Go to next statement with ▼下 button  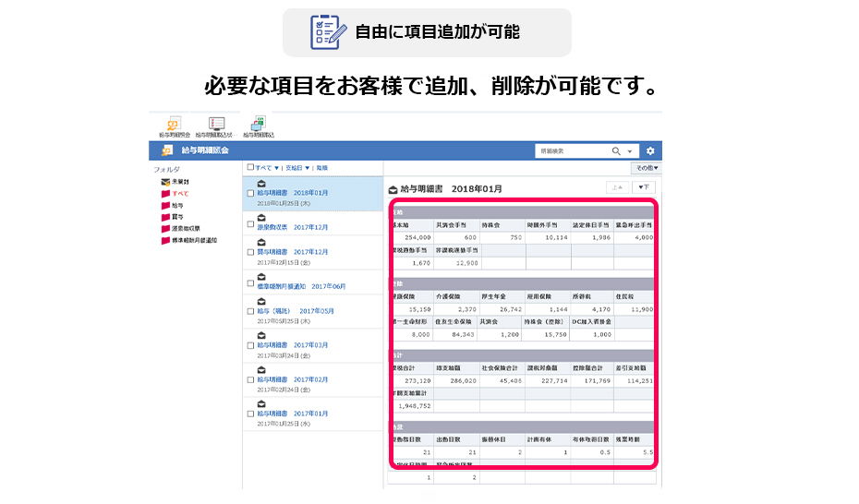point(644,187)
